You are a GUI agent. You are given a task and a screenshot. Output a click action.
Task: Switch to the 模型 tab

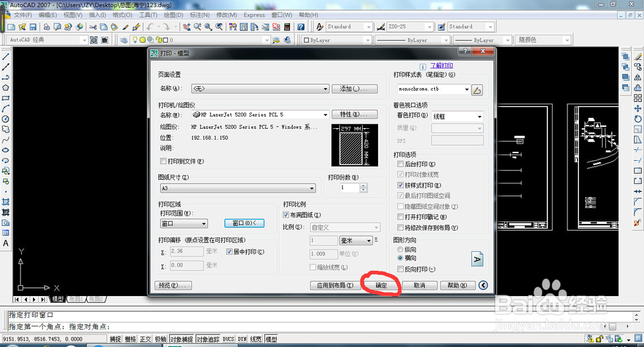pyautogui.click(x=57, y=299)
